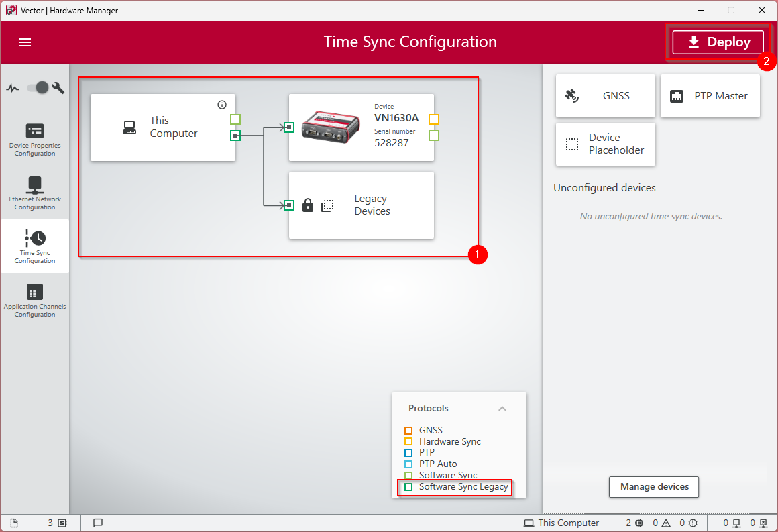This screenshot has width=778, height=532.
Task: Click the yellow Hardware Sync port on VN1630A
Action: [x=434, y=119]
